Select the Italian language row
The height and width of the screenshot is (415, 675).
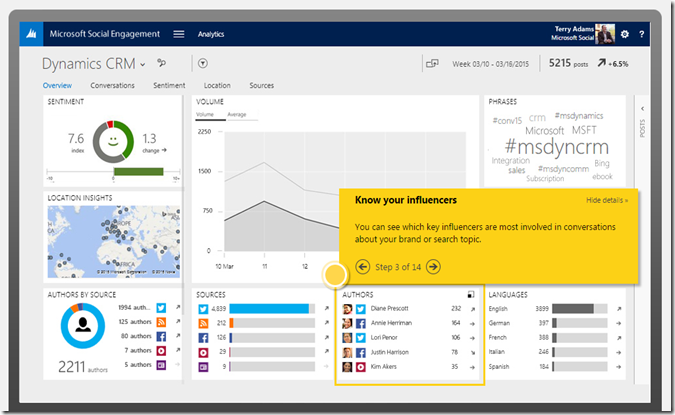[x=555, y=352]
